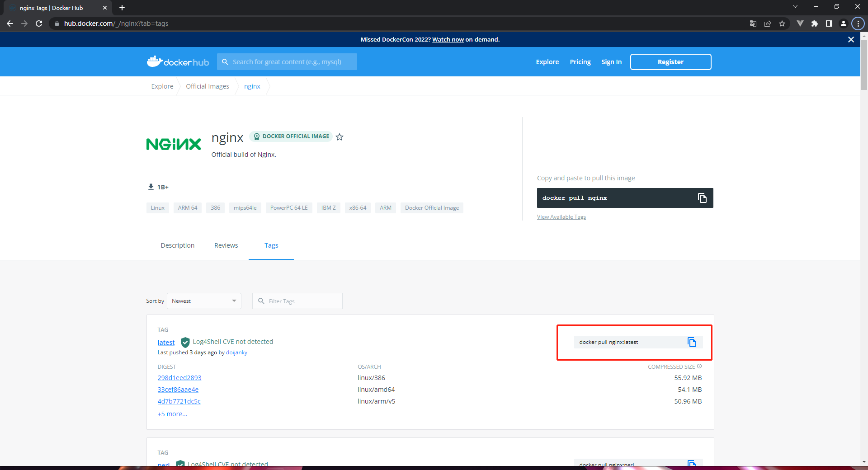The image size is (868, 470).
Task: Click the ARM chip
Action: point(386,208)
